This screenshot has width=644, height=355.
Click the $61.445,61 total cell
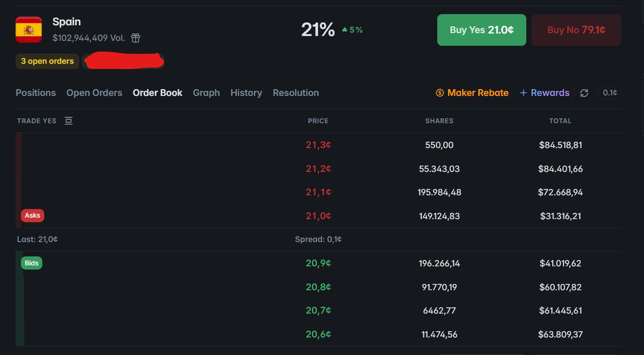pos(560,310)
